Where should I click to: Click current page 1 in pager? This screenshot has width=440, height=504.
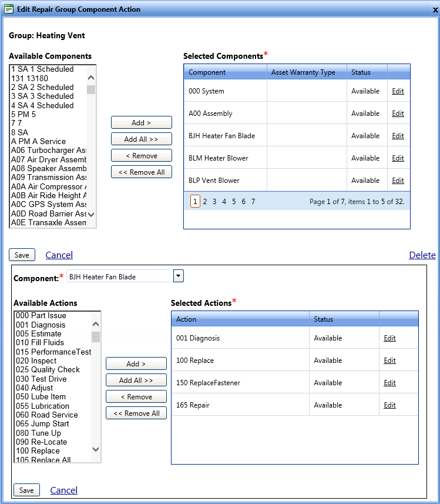[195, 202]
